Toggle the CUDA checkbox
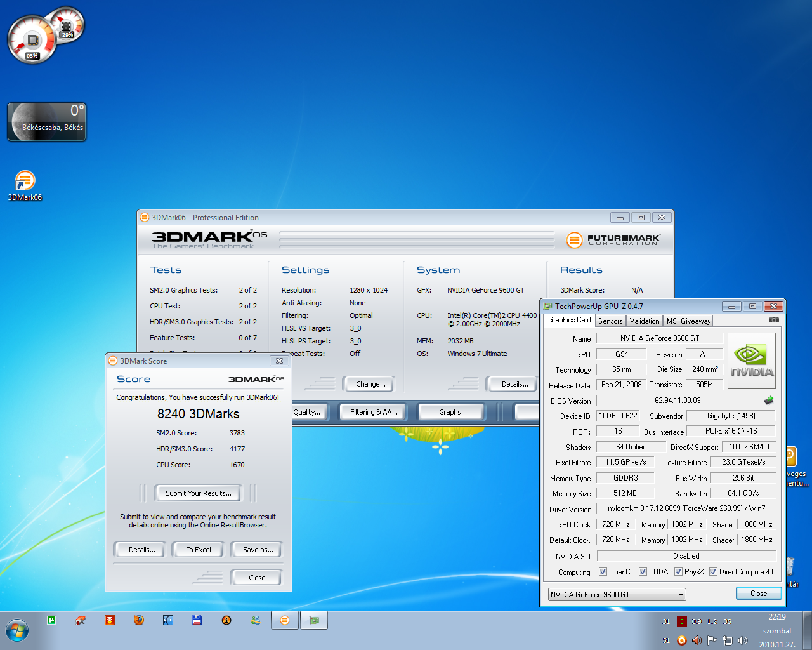Screen dimensions: 812x650 click(x=643, y=572)
